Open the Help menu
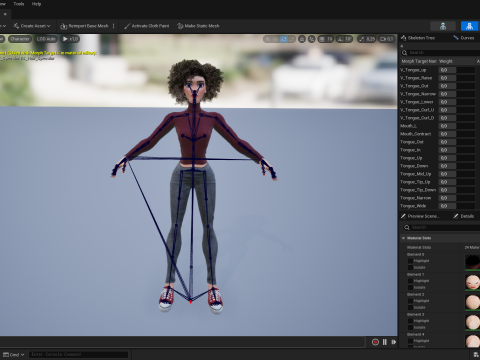Viewport: 480px width, 360px height. [36, 4]
